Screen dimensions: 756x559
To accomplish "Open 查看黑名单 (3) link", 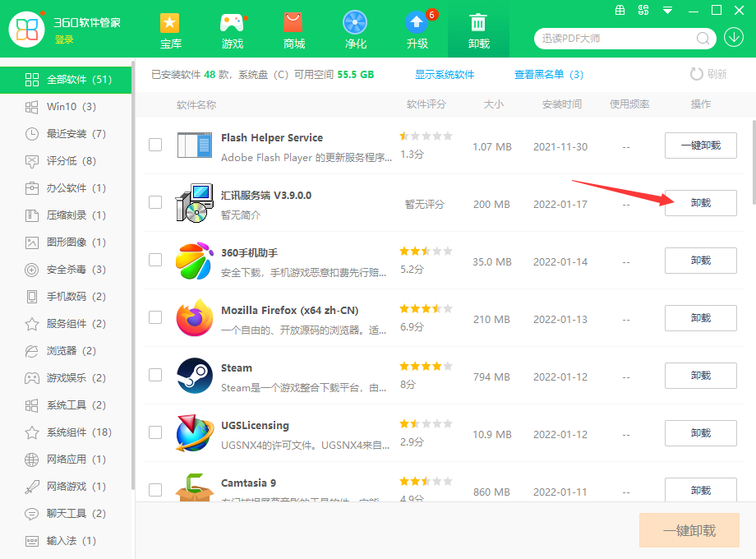I will tap(549, 74).
